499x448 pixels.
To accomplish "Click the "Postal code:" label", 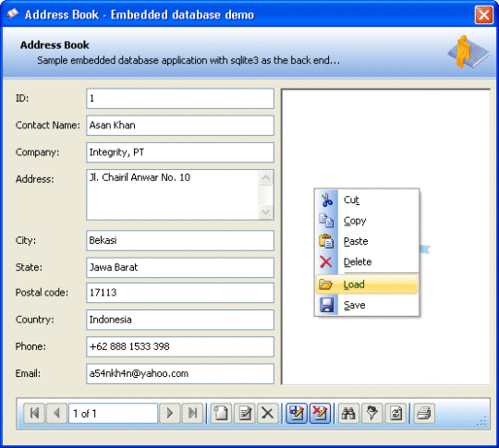I will point(42,293).
